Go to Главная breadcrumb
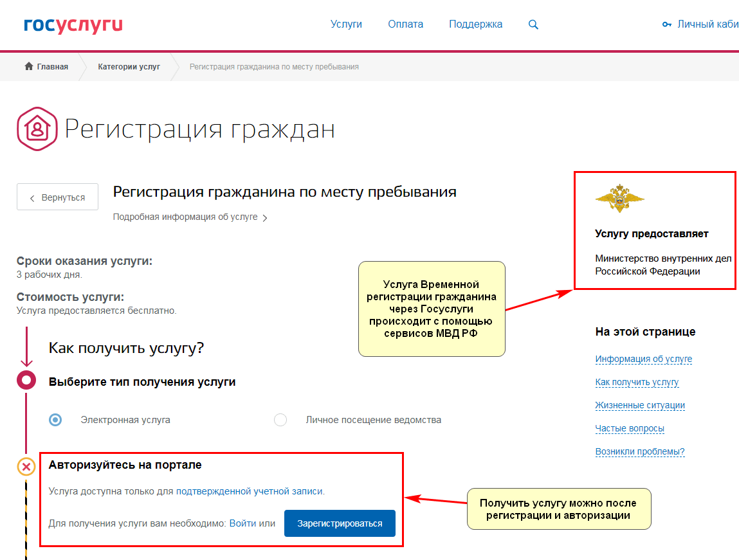 (x=52, y=67)
